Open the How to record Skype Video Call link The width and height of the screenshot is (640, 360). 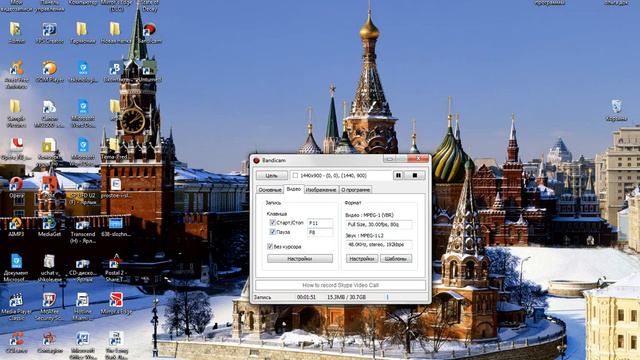340,285
